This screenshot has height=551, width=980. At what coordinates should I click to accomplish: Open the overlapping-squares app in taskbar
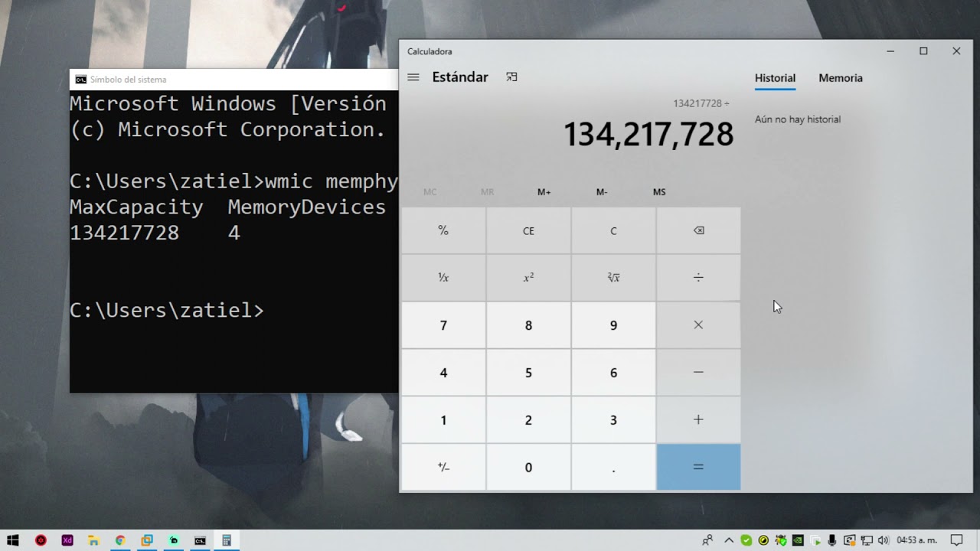click(x=147, y=540)
